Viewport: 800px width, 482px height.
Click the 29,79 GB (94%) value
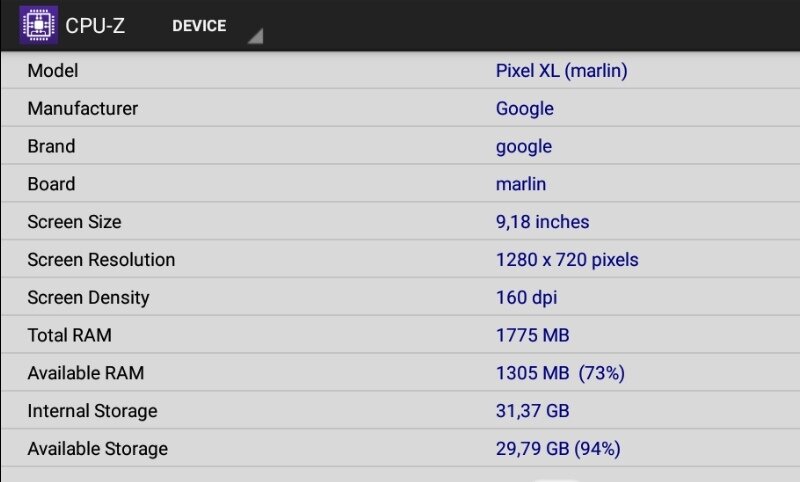pos(558,449)
